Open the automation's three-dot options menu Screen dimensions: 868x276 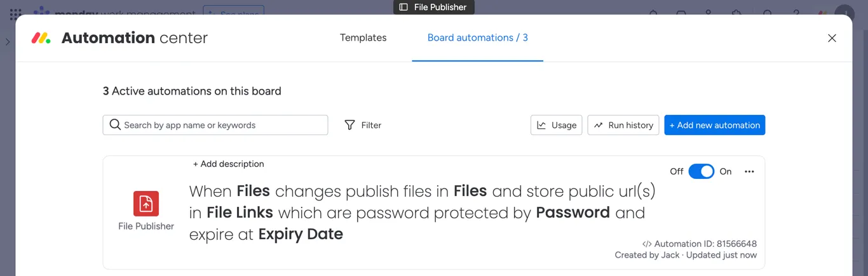pos(749,171)
